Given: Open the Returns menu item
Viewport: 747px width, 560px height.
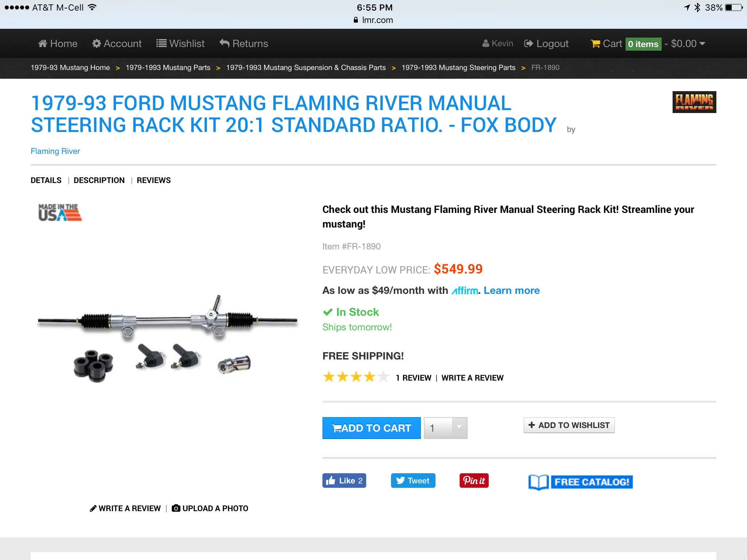Looking at the screenshot, I should coord(244,44).
